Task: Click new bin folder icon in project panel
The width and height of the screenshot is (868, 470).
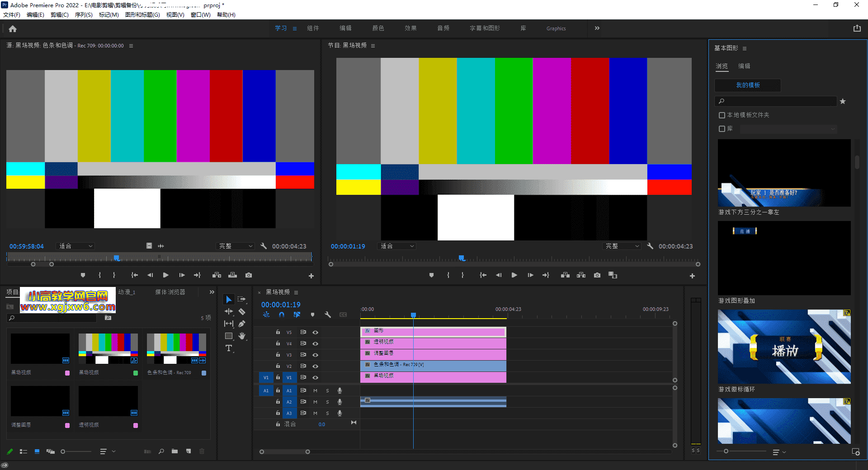Action: click(x=175, y=451)
